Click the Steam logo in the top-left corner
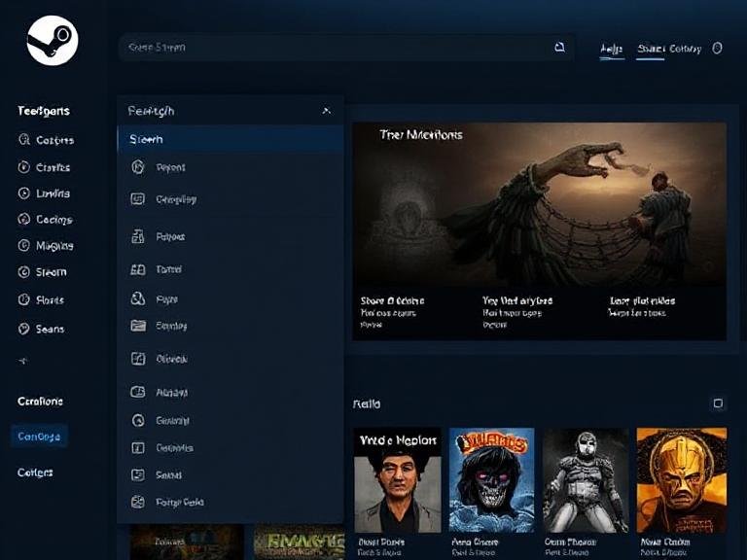The height and width of the screenshot is (560, 747). click(53, 41)
